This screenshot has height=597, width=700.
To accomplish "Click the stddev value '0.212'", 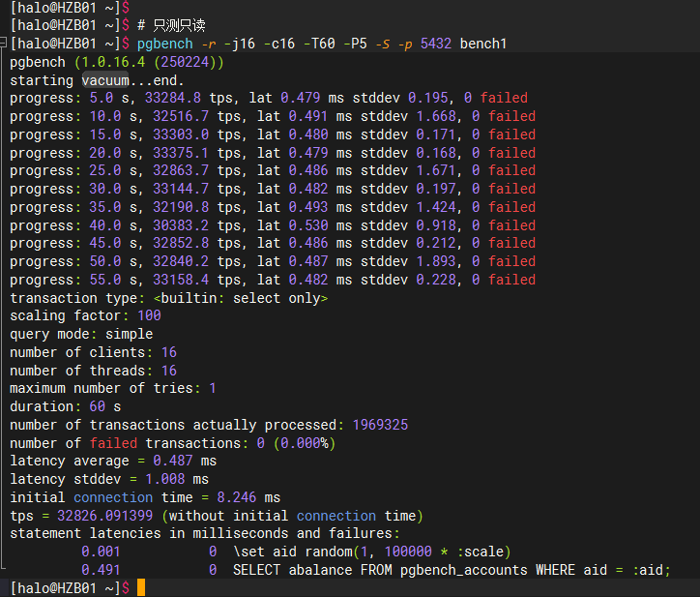I will click(436, 243).
